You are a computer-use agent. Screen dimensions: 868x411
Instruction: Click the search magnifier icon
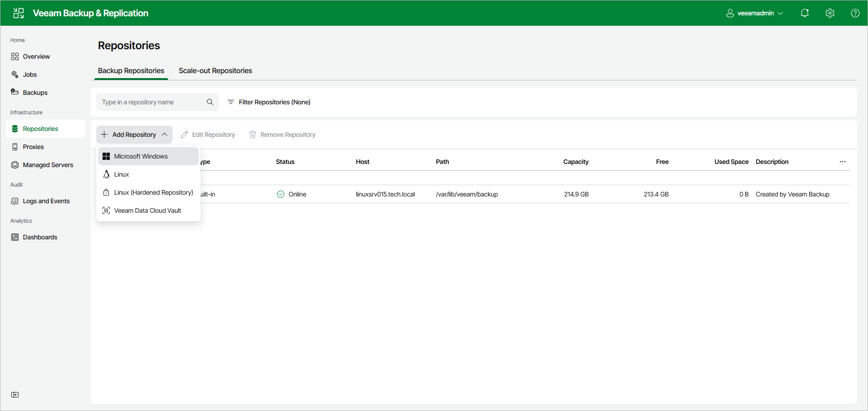point(210,102)
